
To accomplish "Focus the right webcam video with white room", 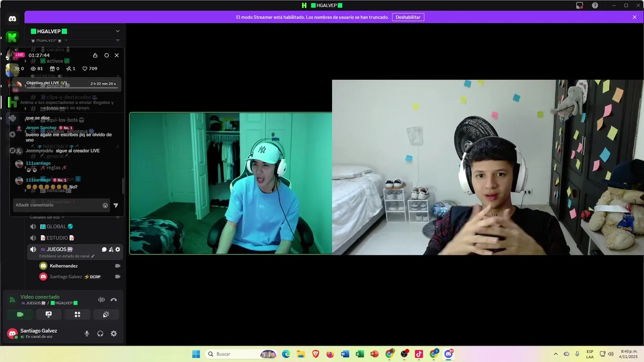I will [488, 167].
